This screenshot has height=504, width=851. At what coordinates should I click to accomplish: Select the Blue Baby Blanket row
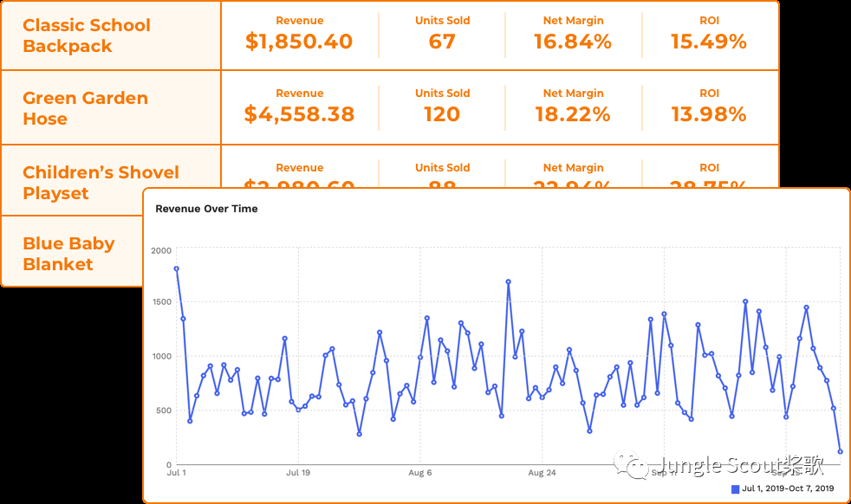[68, 254]
